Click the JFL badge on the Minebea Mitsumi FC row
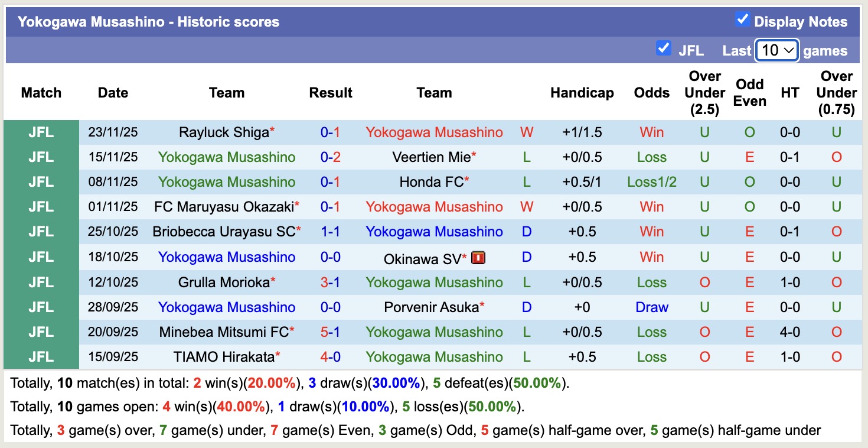 pyautogui.click(x=40, y=332)
